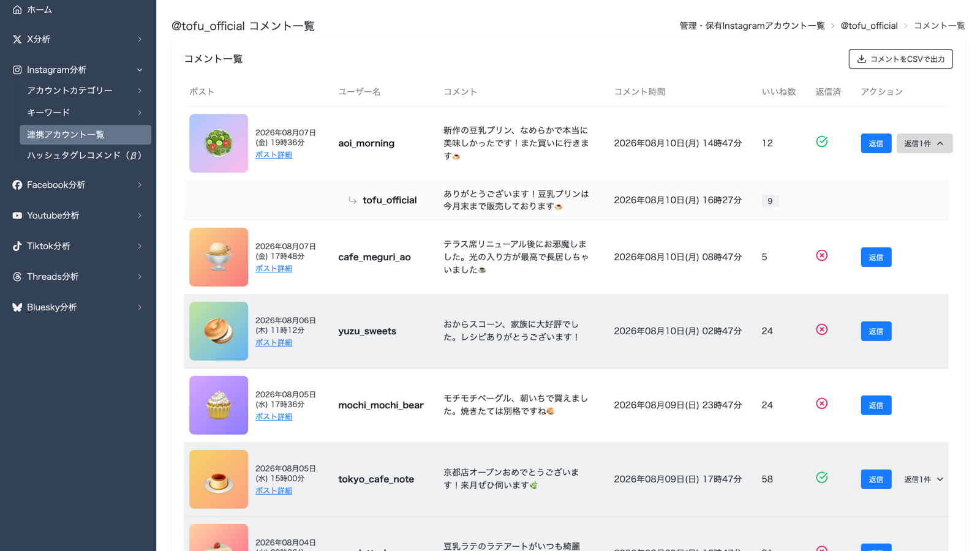Click the red not-replied icon for cafe_meguri_ao
Viewport: 980px width, 551px height.
(x=822, y=255)
